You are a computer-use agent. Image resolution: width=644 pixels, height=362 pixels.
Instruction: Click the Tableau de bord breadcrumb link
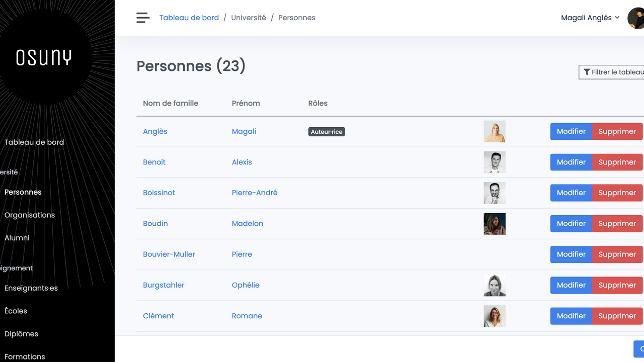tap(189, 17)
